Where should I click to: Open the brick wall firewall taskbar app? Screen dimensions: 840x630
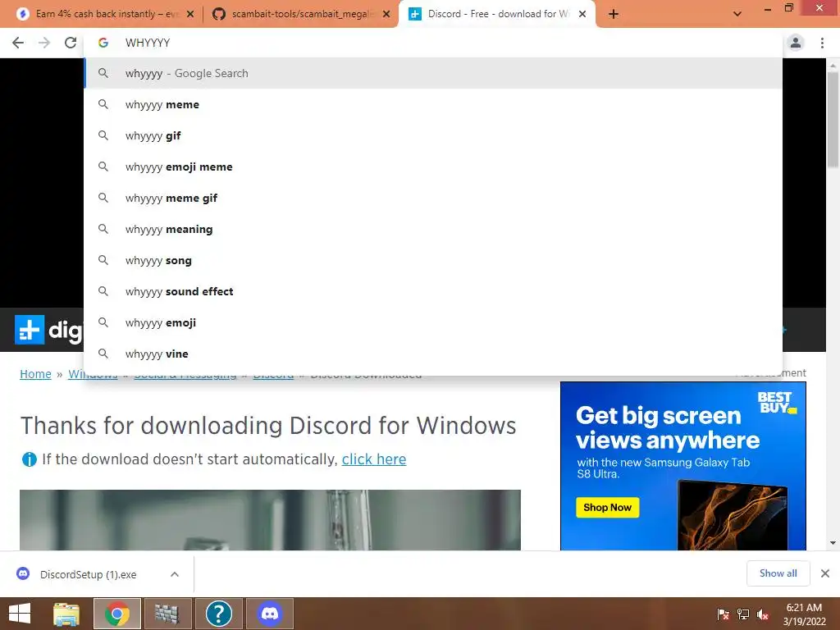tap(167, 614)
